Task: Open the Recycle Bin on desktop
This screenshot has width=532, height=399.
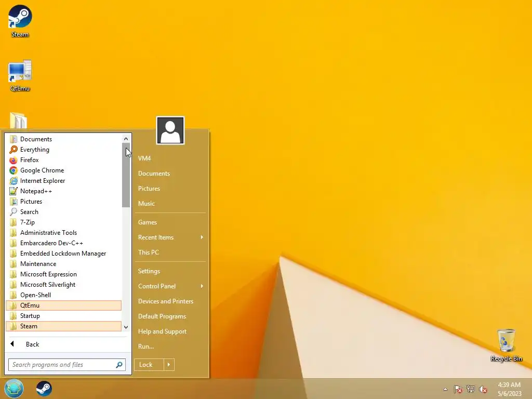Action: click(506, 341)
